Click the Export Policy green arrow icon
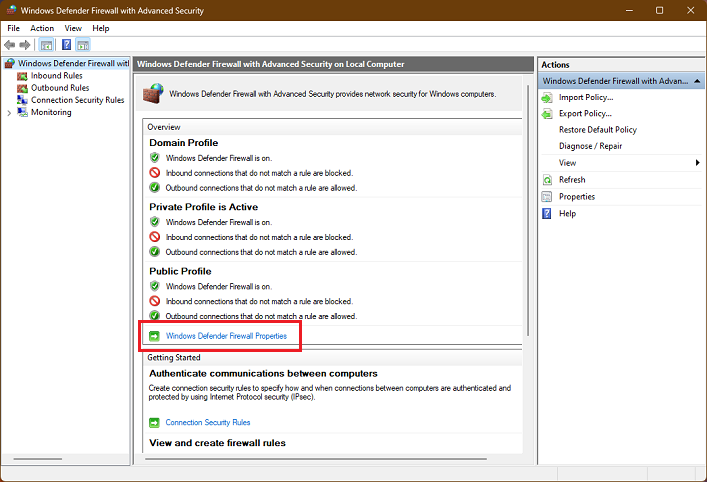 click(x=547, y=114)
